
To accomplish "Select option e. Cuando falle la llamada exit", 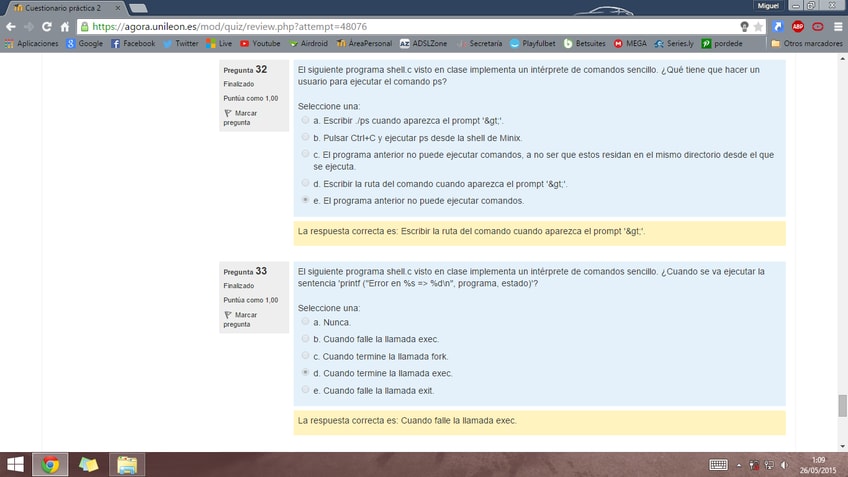I will click(306, 390).
